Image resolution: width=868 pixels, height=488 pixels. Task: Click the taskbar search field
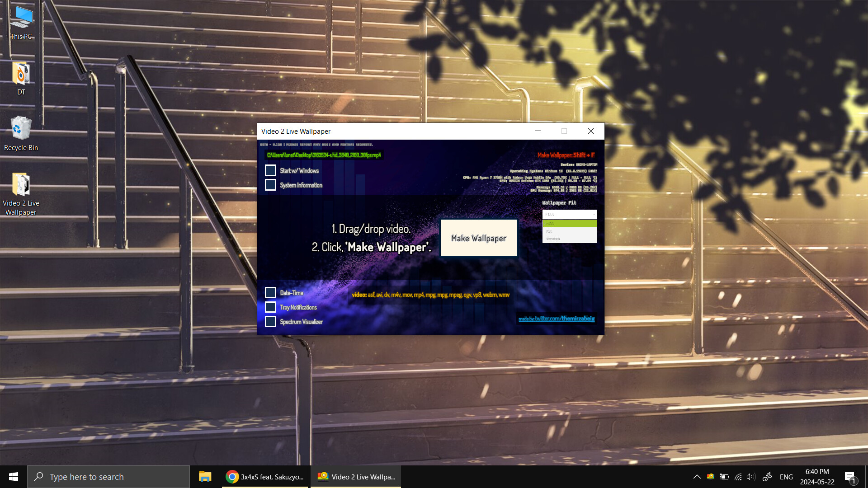coord(108,476)
